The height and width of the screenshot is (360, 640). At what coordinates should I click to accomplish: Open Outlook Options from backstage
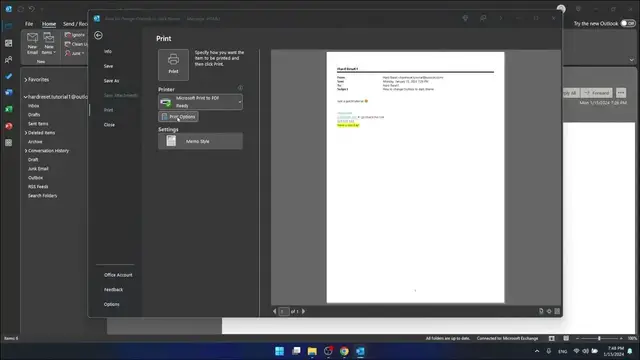click(x=111, y=304)
